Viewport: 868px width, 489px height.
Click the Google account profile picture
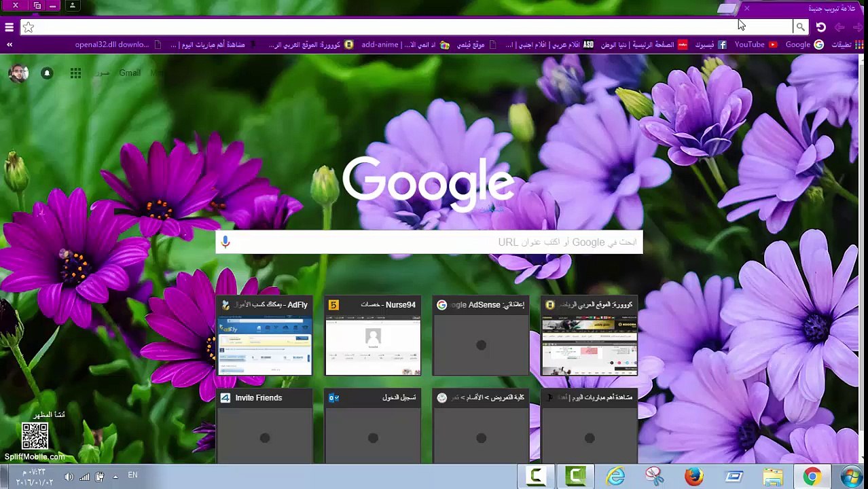pyautogui.click(x=18, y=73)
